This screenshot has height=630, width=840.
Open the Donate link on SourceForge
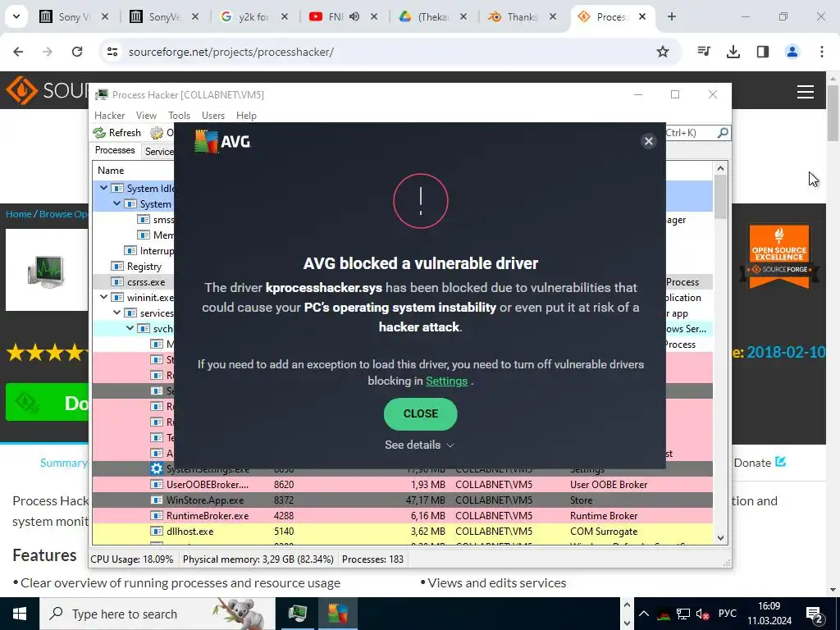click(x=760, y=463)
